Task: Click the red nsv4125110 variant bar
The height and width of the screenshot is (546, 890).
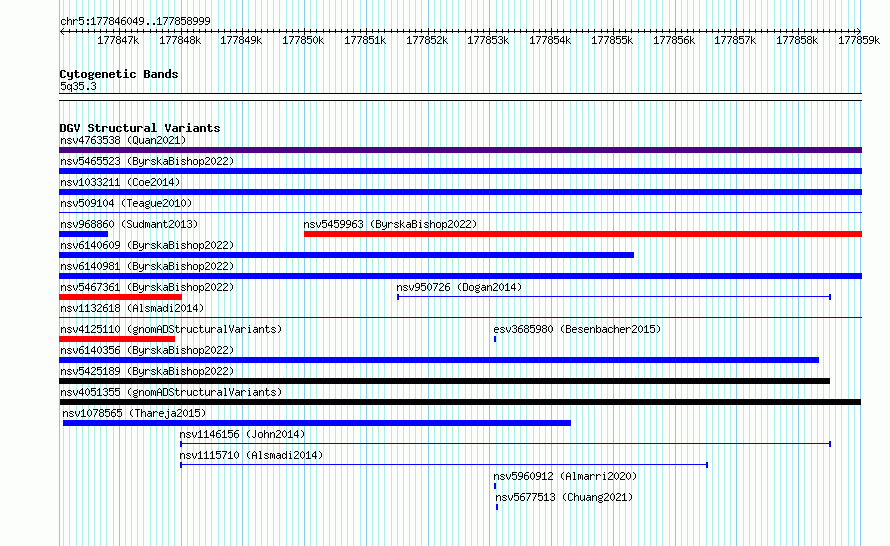Action: [117, 339]
